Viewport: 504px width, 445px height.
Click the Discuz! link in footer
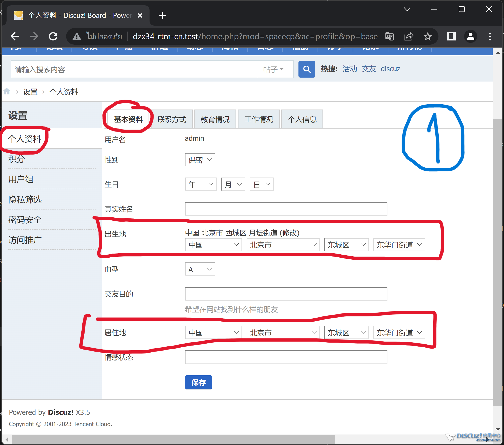pyautogui.click(x=61, y=412)
